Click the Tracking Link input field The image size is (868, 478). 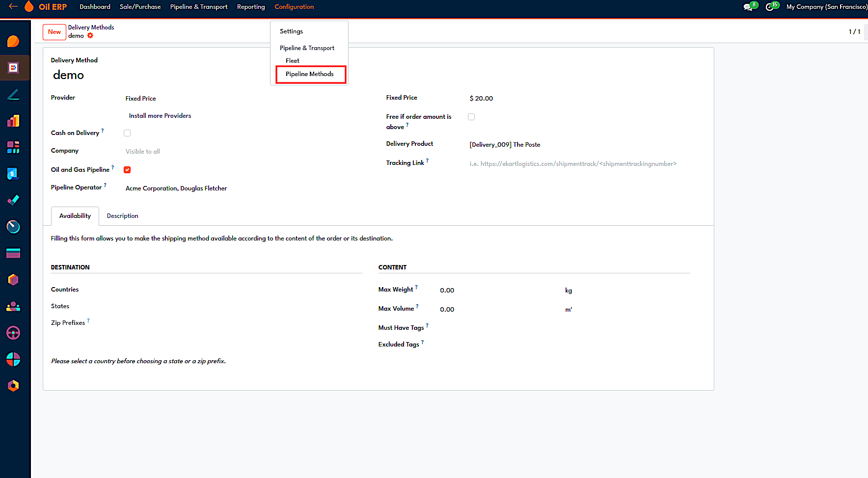tap(579, 164)
